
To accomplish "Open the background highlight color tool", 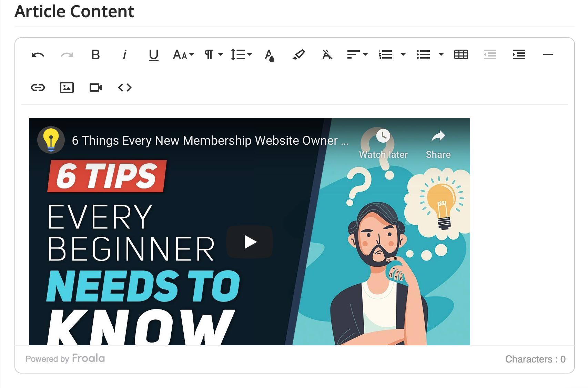I will coord(298,54).
